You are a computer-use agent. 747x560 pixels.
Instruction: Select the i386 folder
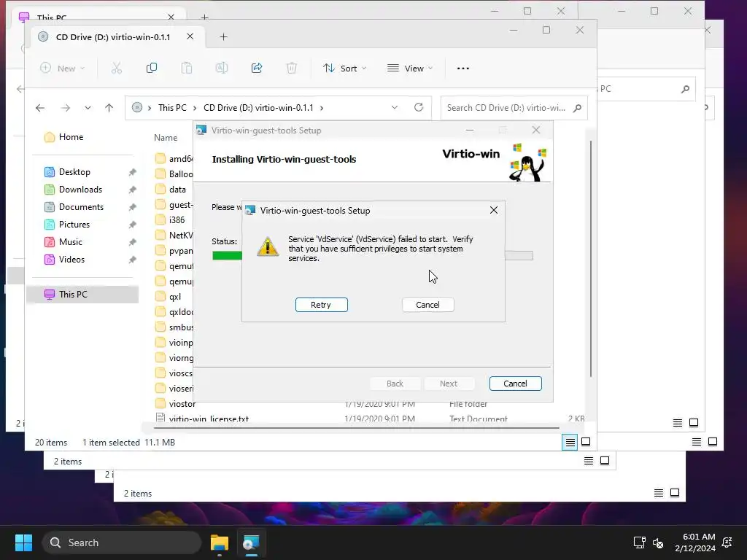(177, 220)
